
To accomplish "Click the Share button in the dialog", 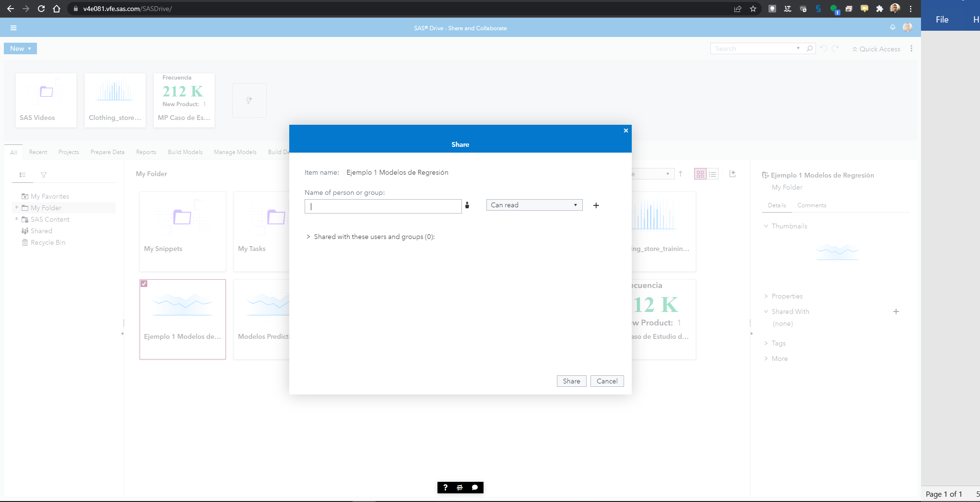I will point(571,381).
